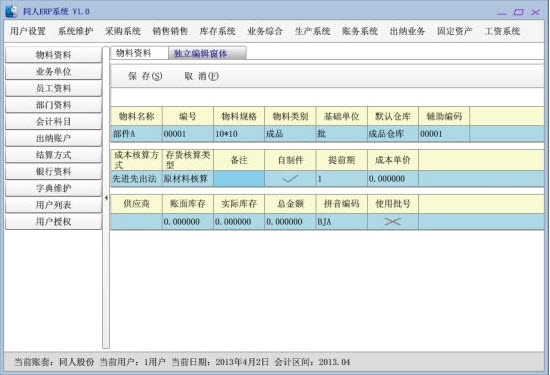Click the 保存(S) toolbar button
Viewport: 550px width, 375px height.
coord(145,76)
